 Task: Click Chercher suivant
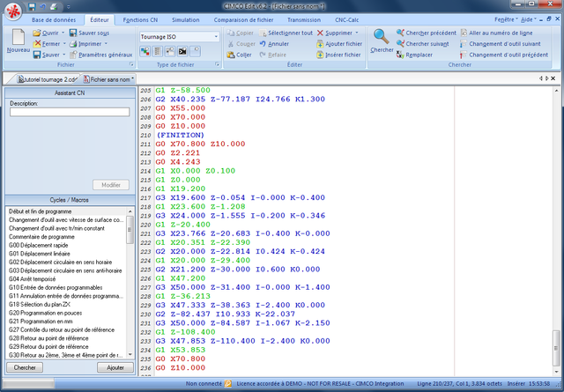click(423, 43)
